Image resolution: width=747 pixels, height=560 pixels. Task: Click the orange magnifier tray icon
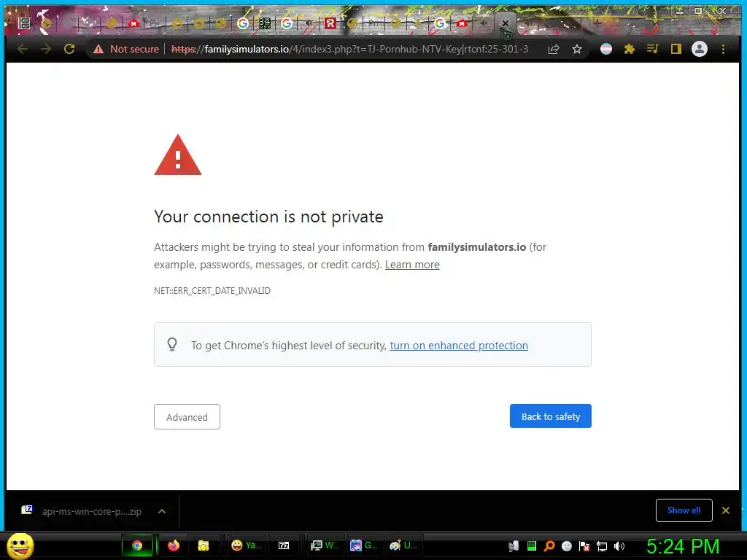pyautogui.click(x=549, y=546)
